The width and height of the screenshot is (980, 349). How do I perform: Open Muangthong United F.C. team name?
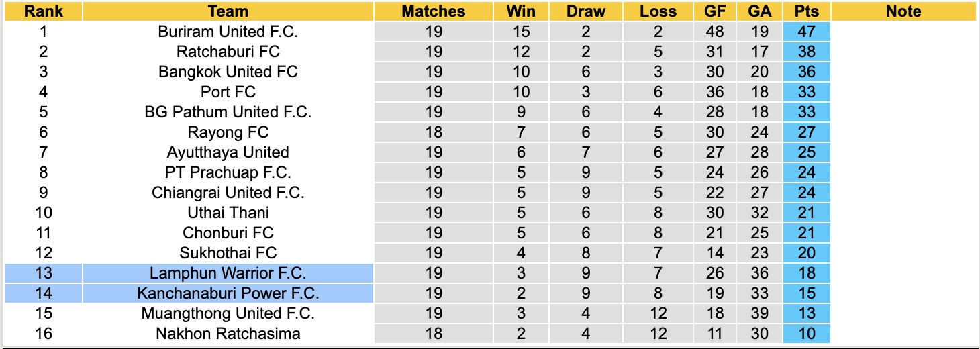228,313
